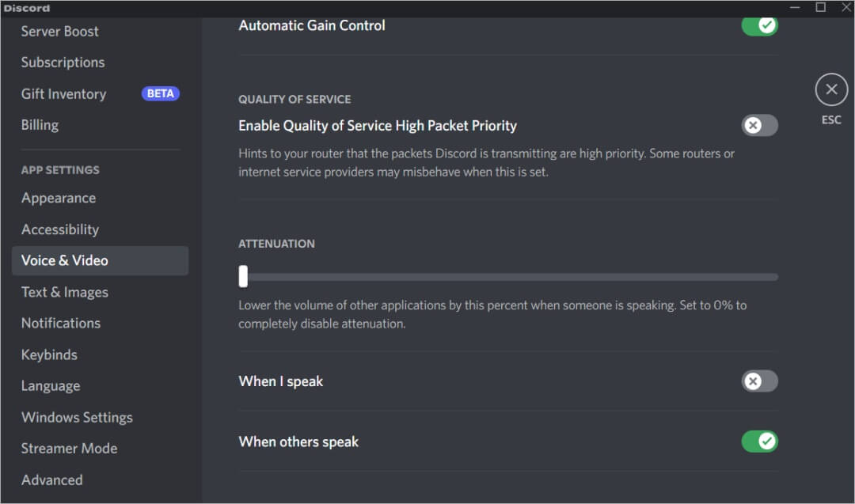Click the Discord title in the title bar

(x=27, y=8)
